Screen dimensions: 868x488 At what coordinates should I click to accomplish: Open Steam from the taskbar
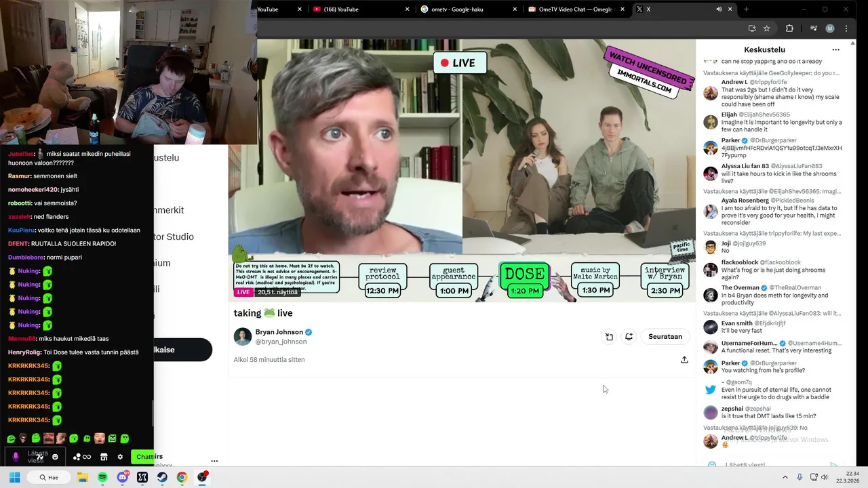coord(162,477)
